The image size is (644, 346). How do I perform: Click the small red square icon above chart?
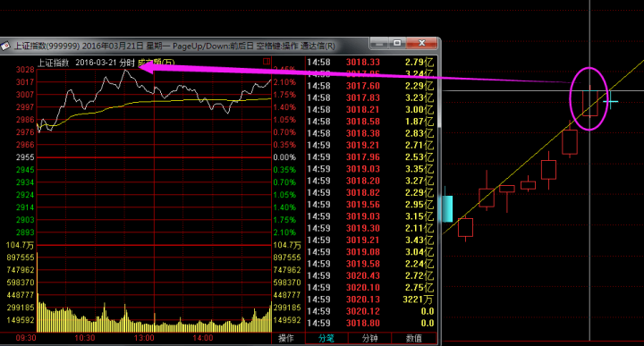click(x=267, y=62)
